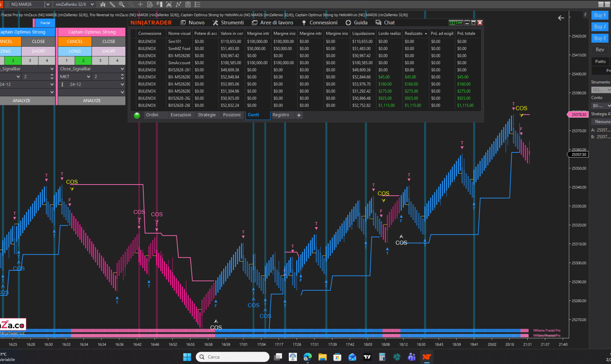Image resolution: width=611 pixels, height=364 pixels.
Task: Select quantity preset 1 in pink panel
Action: [66, 60]
